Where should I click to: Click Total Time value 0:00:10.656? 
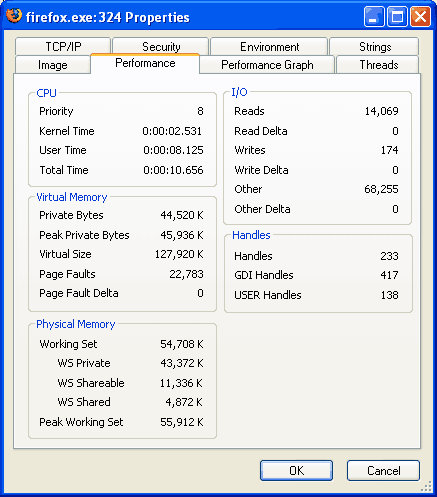pyautogui.click(x=173, y=170)
